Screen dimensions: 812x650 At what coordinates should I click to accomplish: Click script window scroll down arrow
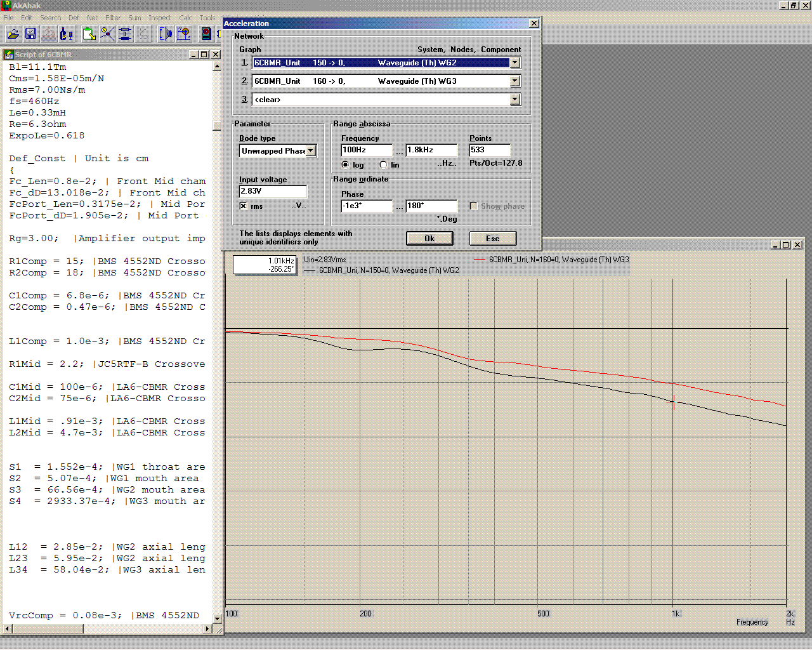click(x=218, y=618)
